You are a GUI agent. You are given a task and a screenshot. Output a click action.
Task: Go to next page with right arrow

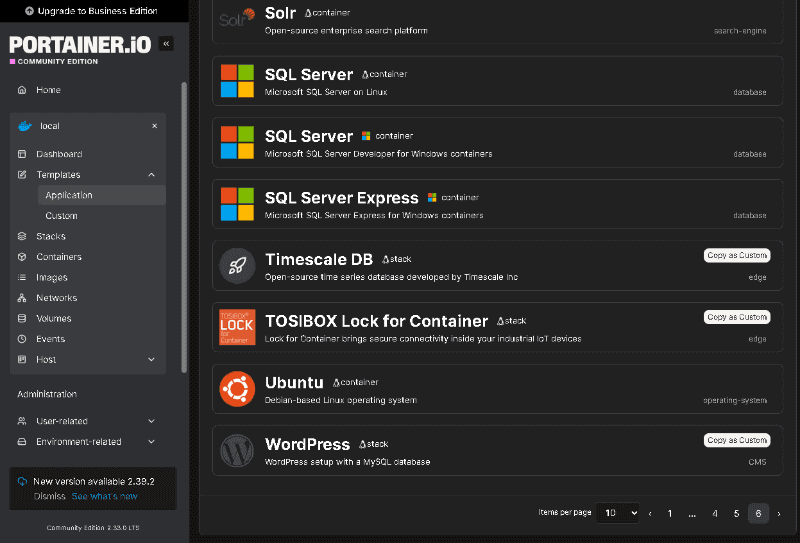click(x=779, y=514)
